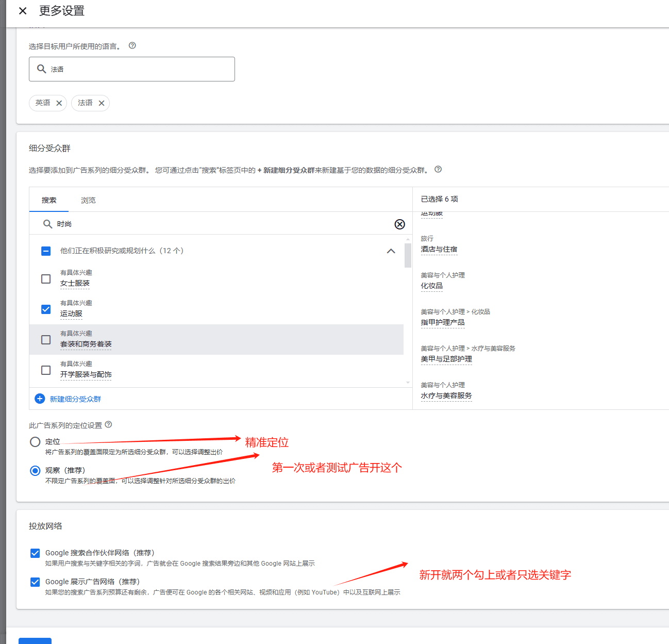Remove the 法语 language chip
669x644 pixels.
(102, 103)
